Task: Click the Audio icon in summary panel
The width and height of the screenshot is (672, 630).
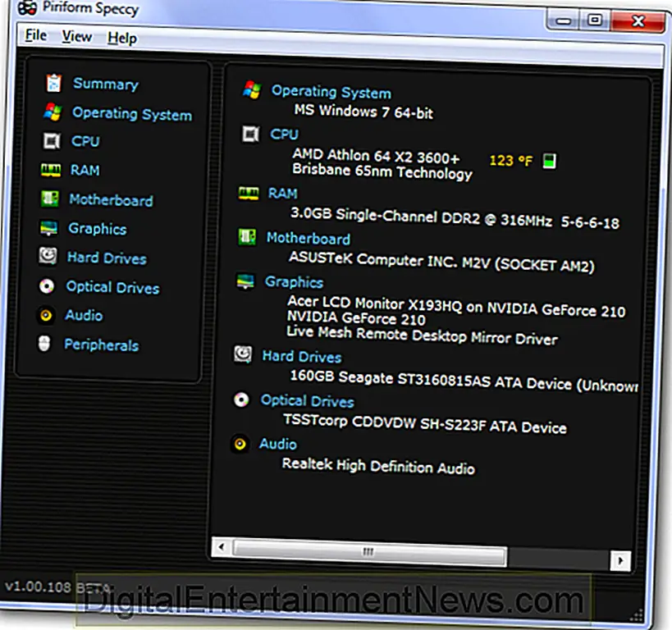Action: click(x=240, y=444)
